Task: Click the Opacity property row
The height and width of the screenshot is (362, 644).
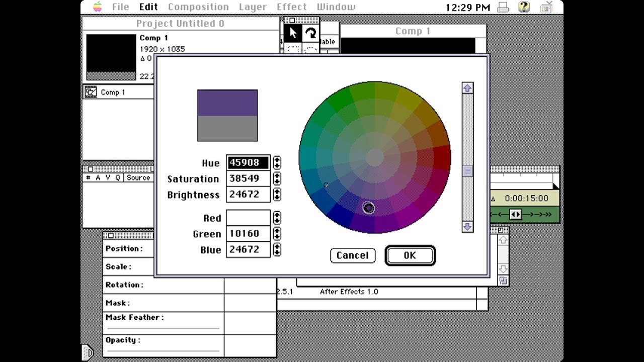Action: click(x=190, y=345)
